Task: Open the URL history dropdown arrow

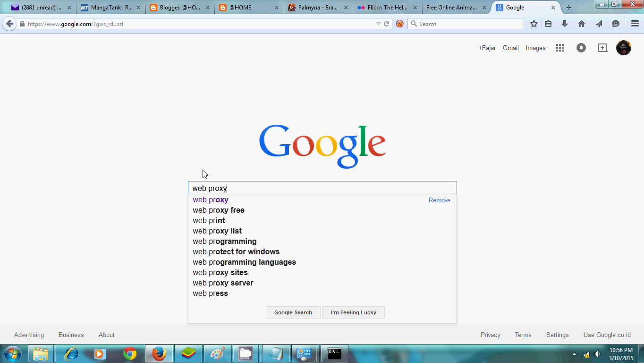Action: [x=378, y=24]
